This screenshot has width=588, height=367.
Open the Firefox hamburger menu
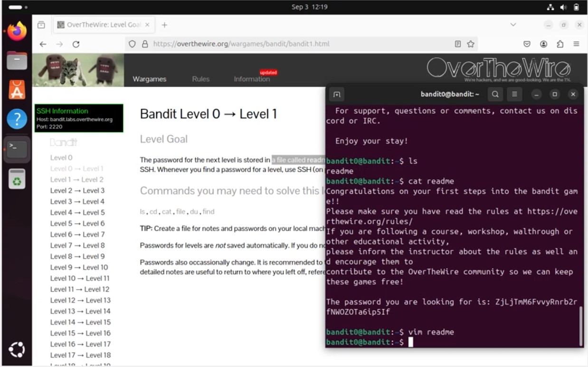576,44
